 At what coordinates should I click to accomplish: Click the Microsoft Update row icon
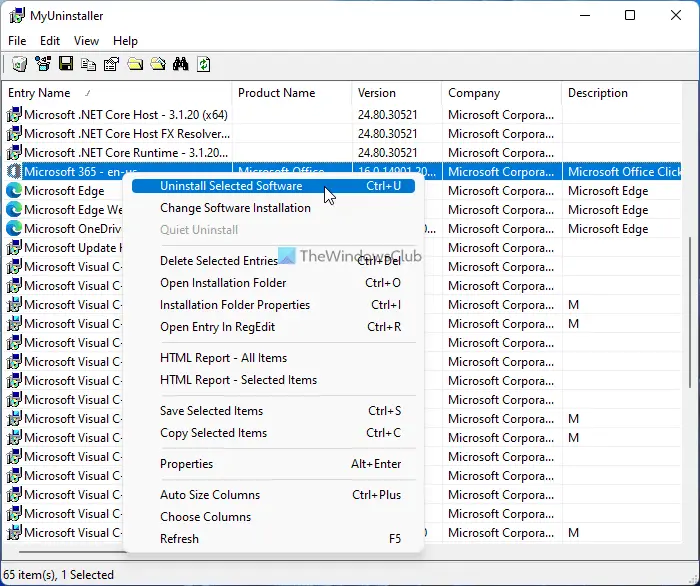14,248
